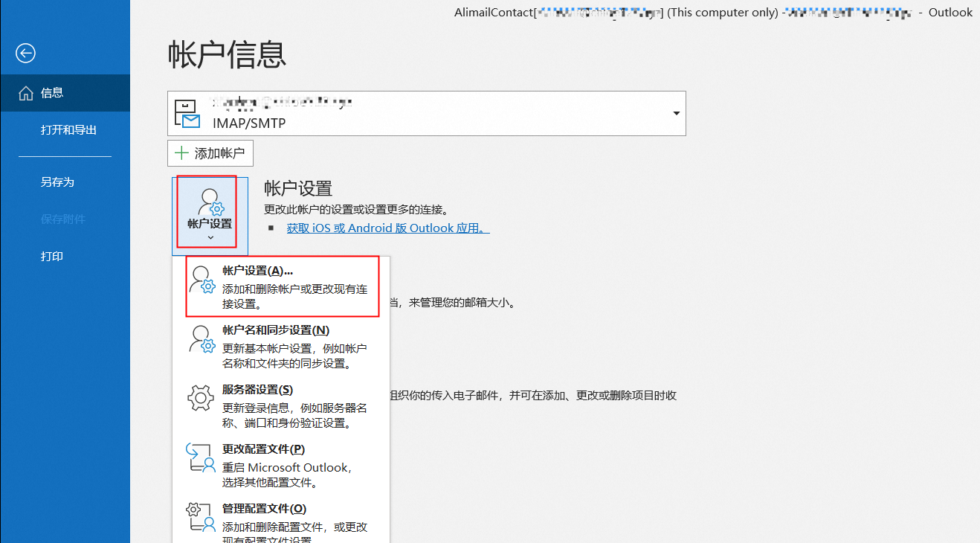Click the home icon beside 信息
Screen dimensions: 980x543
pos(26,94)
